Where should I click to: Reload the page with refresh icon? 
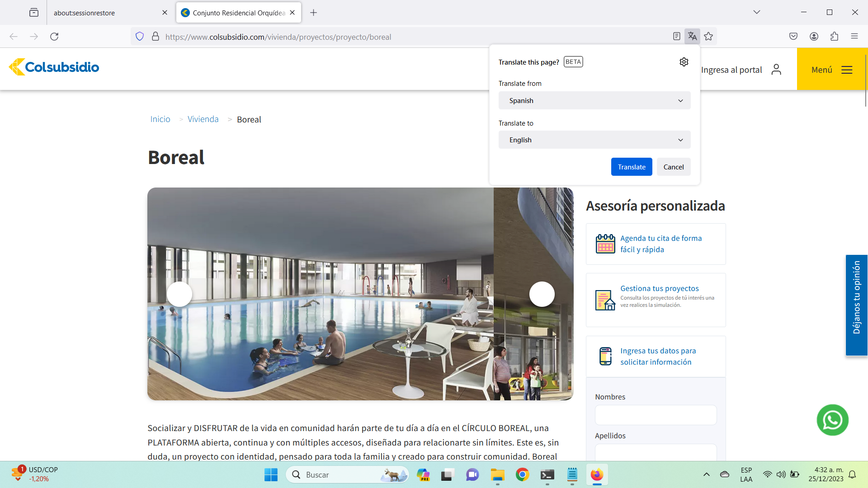coord(54,37)
